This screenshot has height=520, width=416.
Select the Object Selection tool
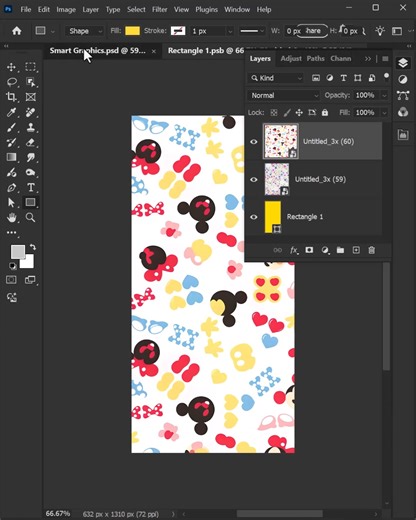tap(31, 82)
